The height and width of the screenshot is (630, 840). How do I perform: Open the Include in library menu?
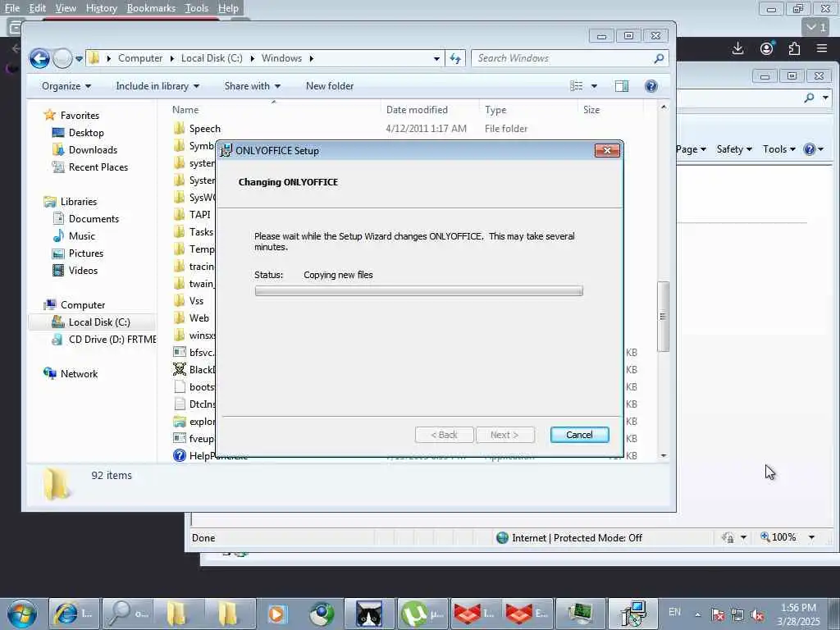(157, 86)
